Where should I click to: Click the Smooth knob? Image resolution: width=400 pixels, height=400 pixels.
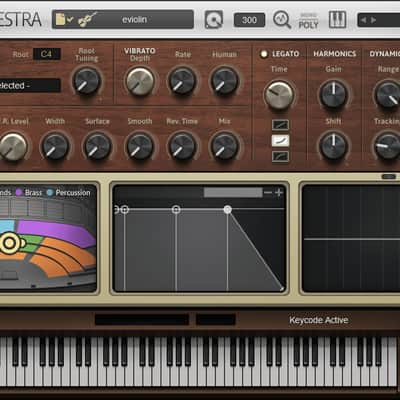(x=140, y=147)
